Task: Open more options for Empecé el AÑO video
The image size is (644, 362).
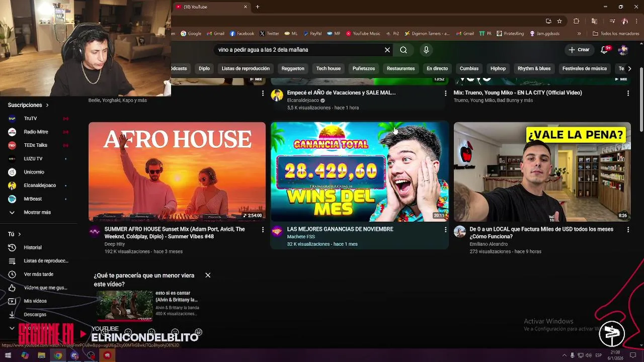Action: point(445,93)
